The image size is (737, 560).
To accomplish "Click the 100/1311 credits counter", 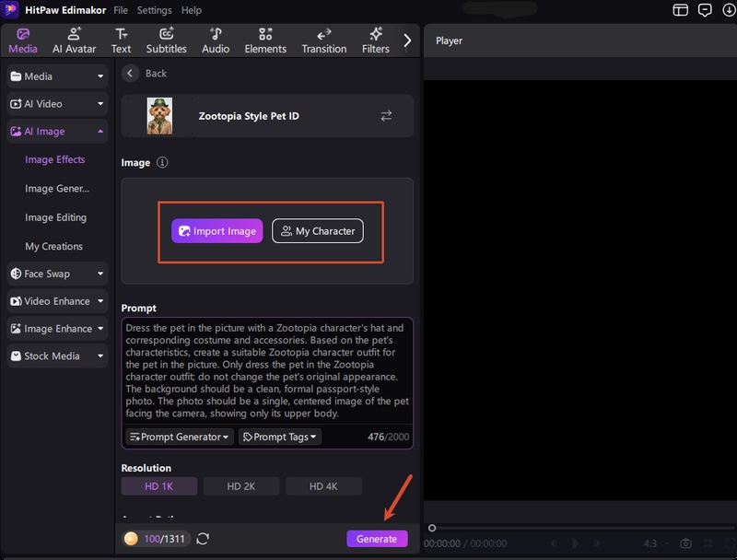I will [x=165, y=539].
